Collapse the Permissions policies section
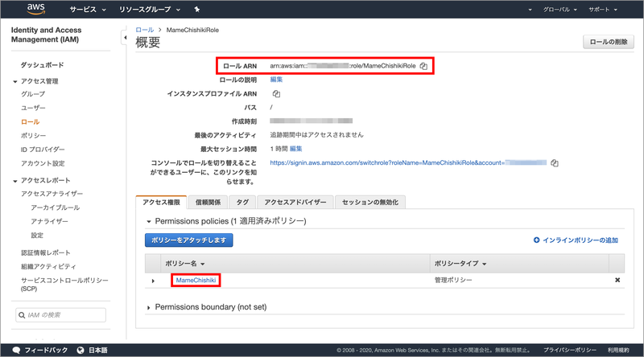Image resolution: width=644 pixels, height=357 pixels. [149, 222]
